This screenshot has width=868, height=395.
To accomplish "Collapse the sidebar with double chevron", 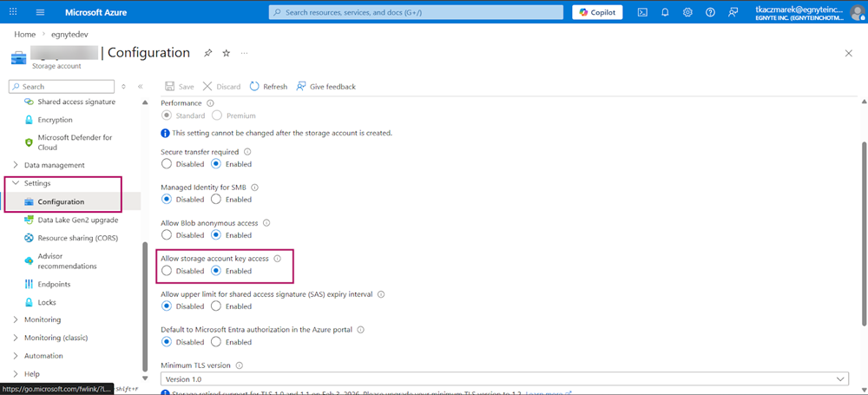I will click(141, 87).
